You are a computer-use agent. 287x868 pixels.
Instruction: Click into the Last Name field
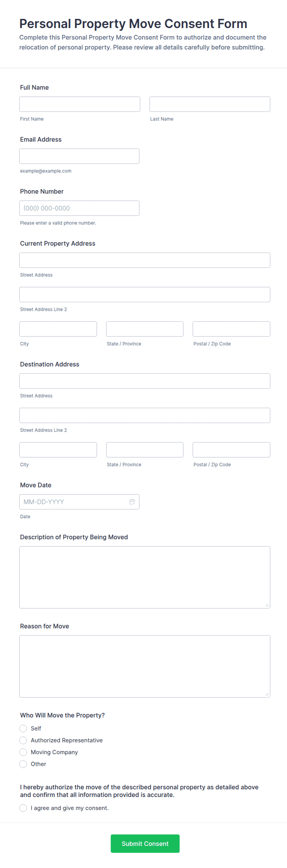(210, 104)
